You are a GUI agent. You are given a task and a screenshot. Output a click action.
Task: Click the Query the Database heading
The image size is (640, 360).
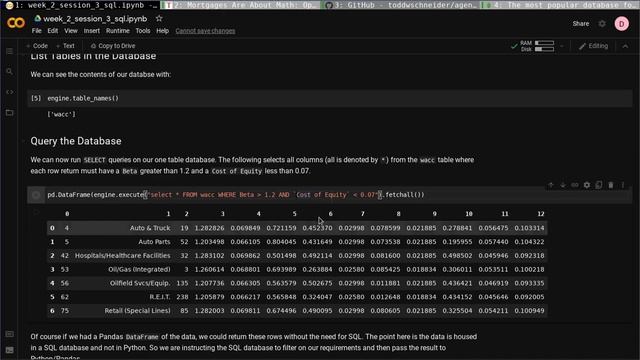tap(76, 141)
